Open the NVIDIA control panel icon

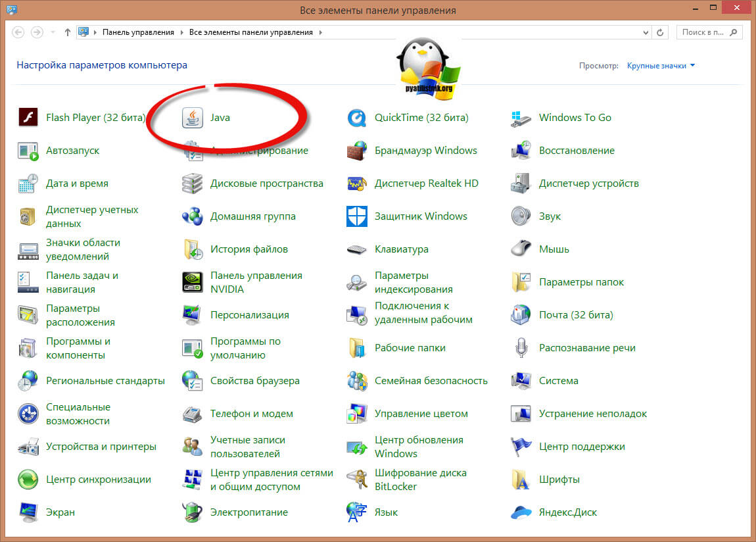tap(192, 282)
